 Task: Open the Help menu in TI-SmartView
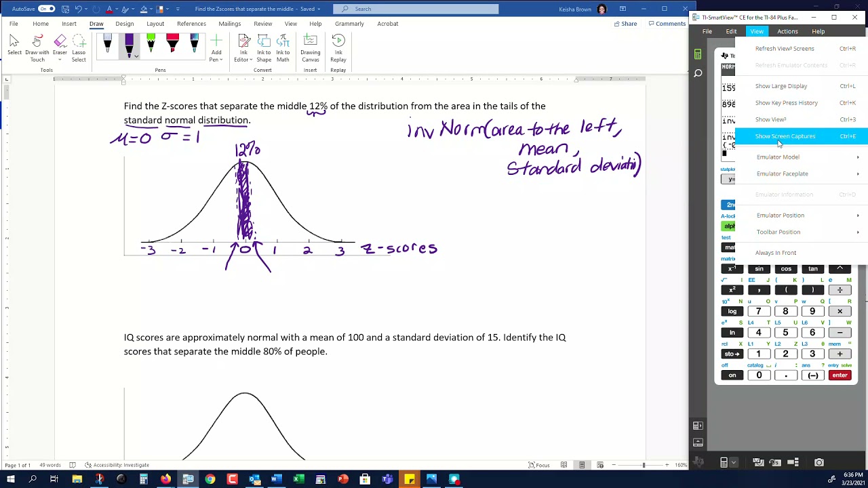[x=818, y=31]
